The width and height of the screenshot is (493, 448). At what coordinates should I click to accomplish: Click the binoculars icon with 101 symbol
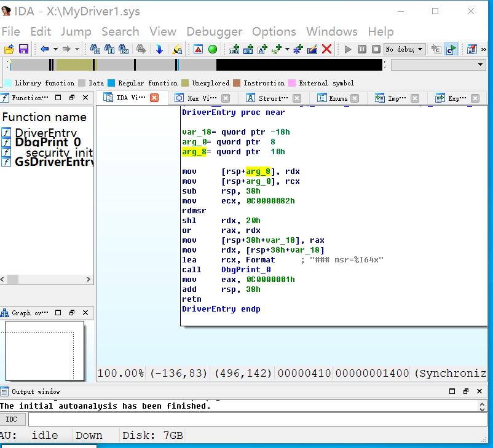pyautogui.click(x=123, y=49)
